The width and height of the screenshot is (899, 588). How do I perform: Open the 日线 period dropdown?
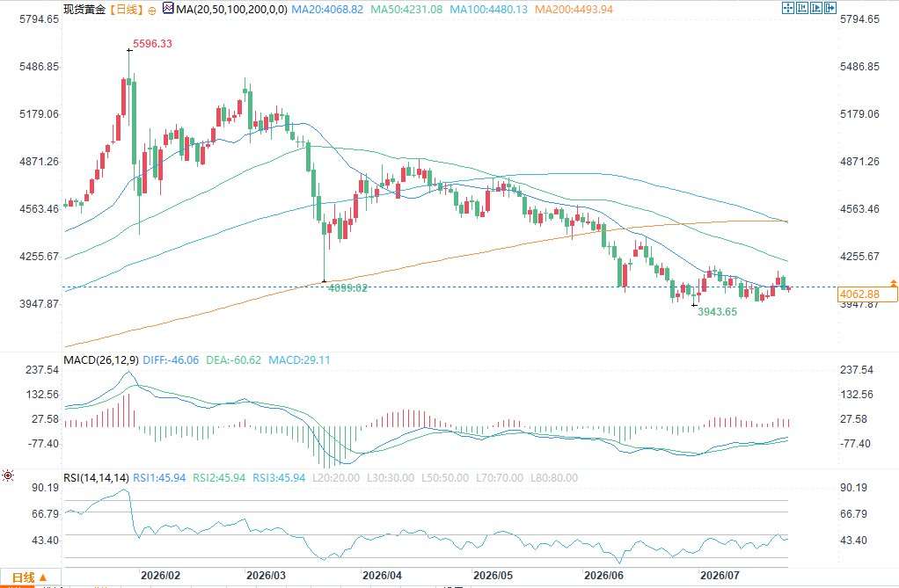point(31,577)
